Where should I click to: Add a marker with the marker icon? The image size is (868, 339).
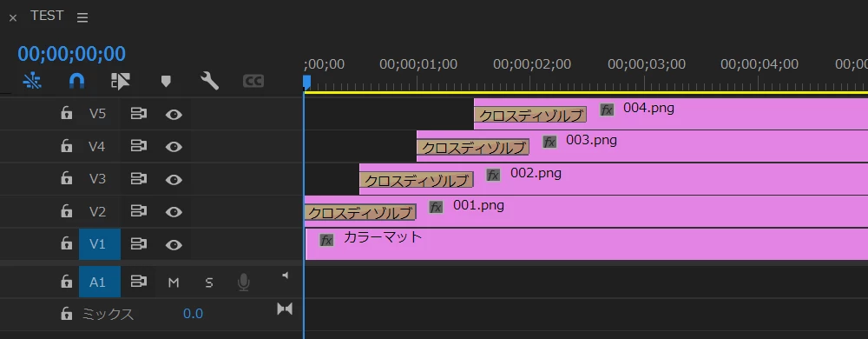tap(166, 82)
